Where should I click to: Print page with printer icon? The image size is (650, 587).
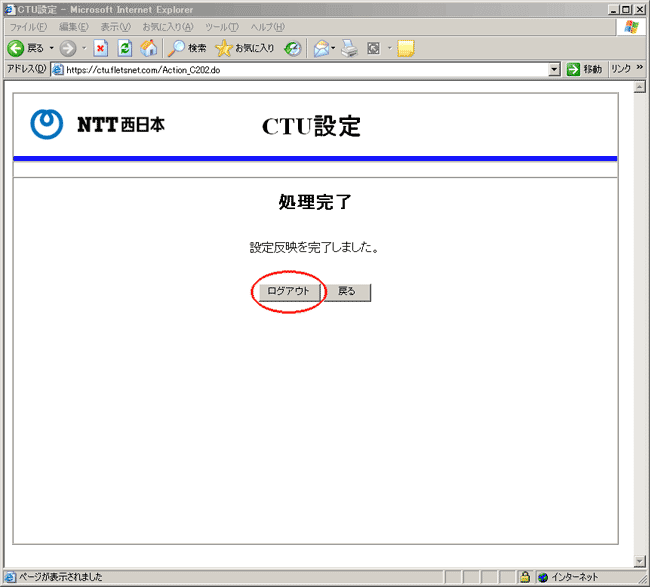point(349,49)
